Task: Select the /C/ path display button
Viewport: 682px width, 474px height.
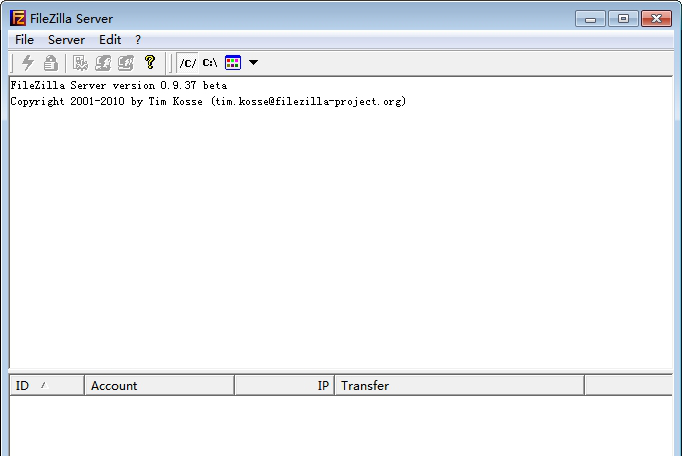Action: [x=187, y=63]
